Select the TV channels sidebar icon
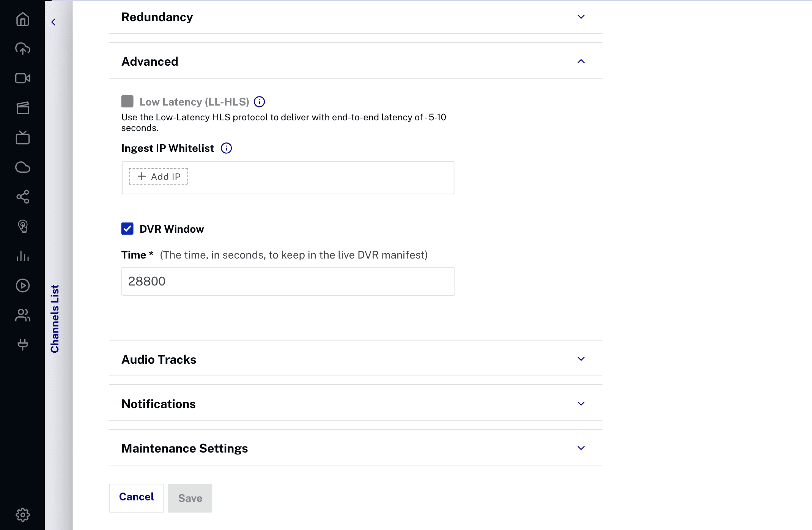Screen dimensions: 812x530 click(x=23, y=137)
